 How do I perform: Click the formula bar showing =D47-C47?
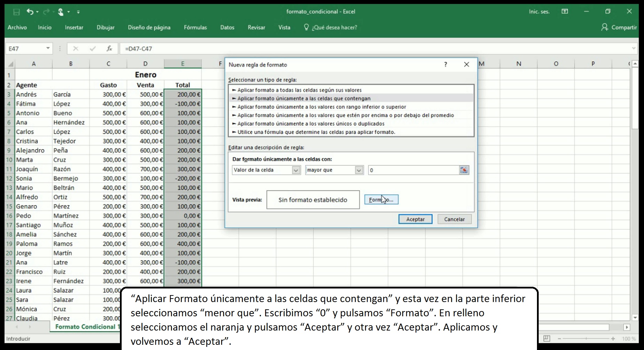pos(375,49)
